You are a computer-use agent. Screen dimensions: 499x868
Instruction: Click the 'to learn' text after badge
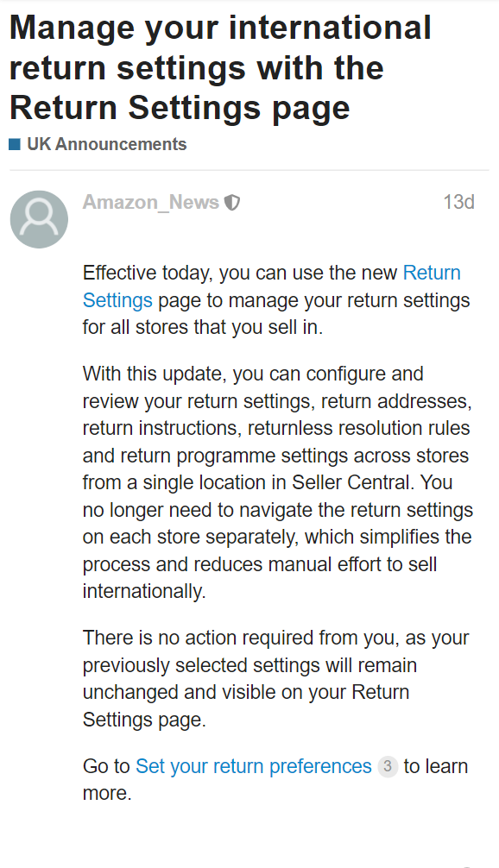point(436,767)
